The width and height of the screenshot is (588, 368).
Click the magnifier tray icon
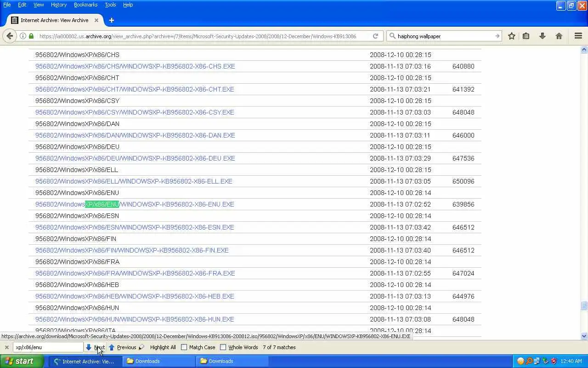click(529, 361)
